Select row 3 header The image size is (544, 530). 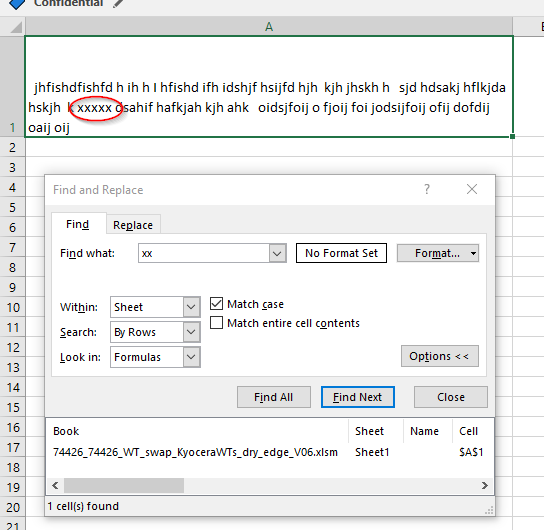[x=12, y=168]
